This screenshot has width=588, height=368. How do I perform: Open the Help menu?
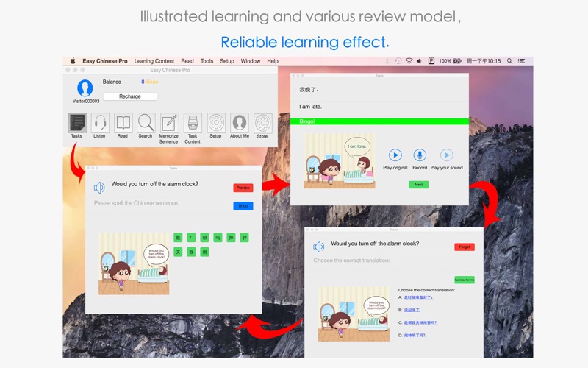pos(273,61)
